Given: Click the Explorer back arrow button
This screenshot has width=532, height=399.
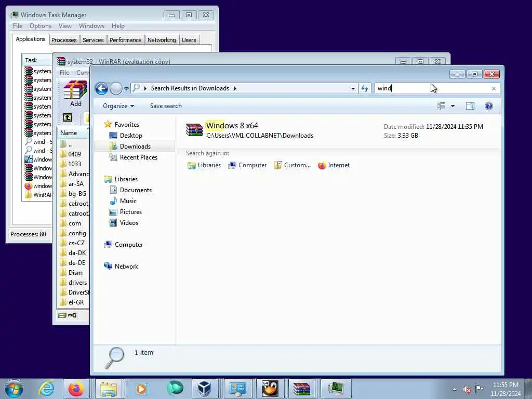Looking at the screenshot, I should tap(101, 88).
